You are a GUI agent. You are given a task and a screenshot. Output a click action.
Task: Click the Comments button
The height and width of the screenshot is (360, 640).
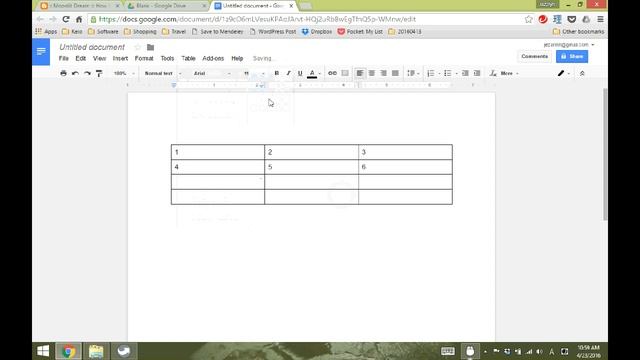[x=534, y=56]
